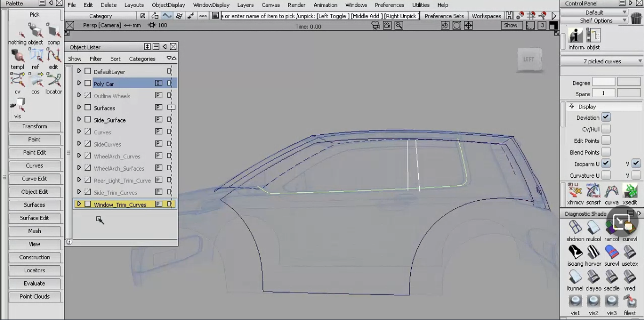Open the Surfaces palette tab
The image size is (644, 320).
pos(34,205)
